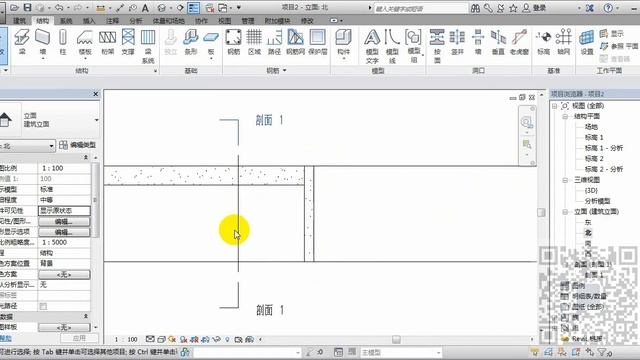Select the Component (构件) tool
640x360 pixels.
(343, 42)
